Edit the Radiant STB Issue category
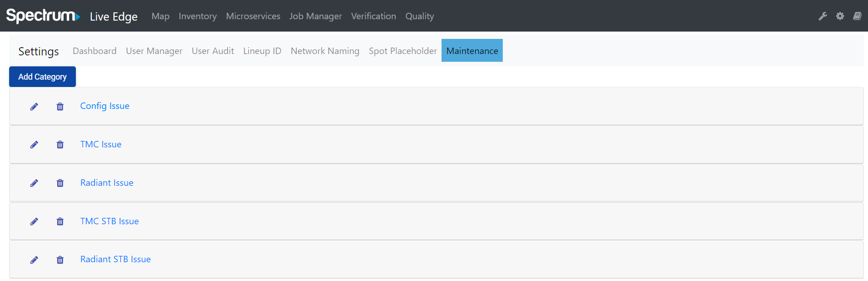This screenshot has width=868, height=281. click(34, 260)
